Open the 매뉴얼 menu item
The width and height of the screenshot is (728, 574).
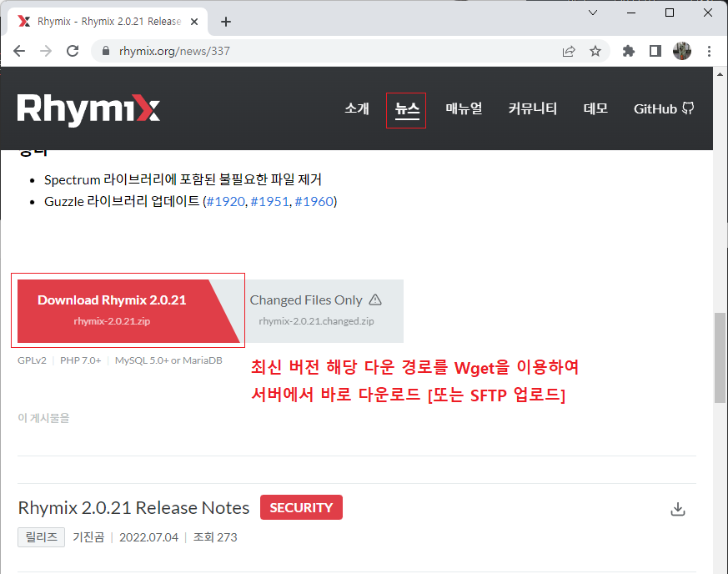[464, 108]
